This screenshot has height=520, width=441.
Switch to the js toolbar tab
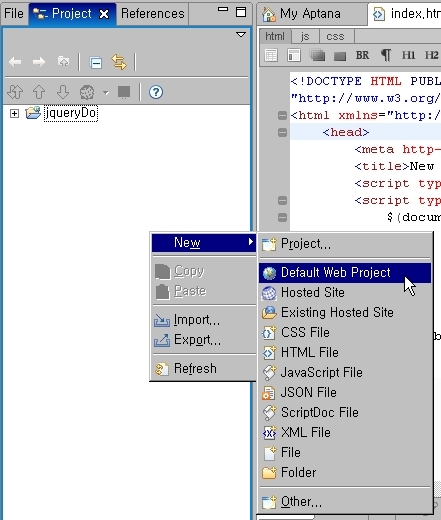point(305,36)
